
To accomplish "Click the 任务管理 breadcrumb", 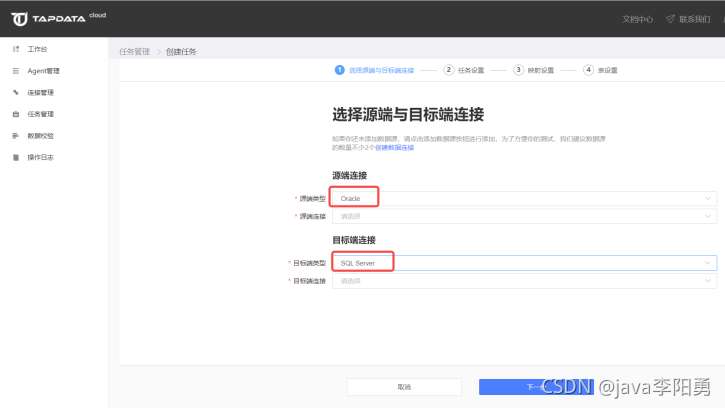I will [x=135, y=51].
